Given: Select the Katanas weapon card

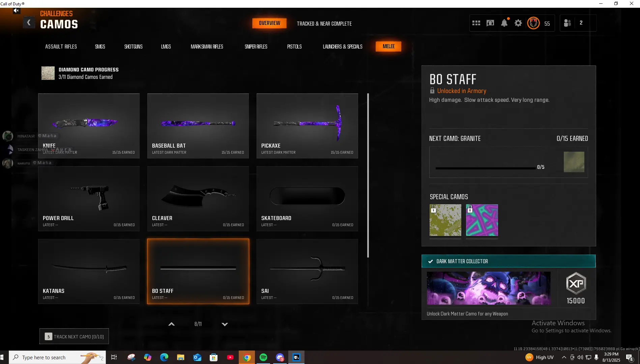Looking at the screenshot, I should pyautogui.click(x=89, y=271).
